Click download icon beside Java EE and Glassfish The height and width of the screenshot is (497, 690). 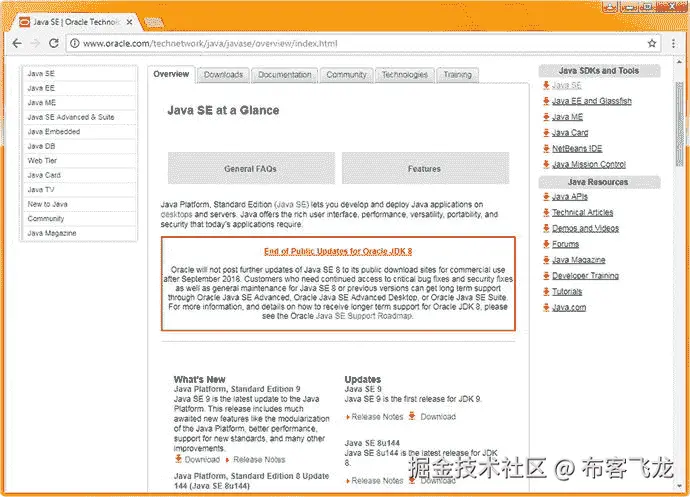(x=546, y=101)
